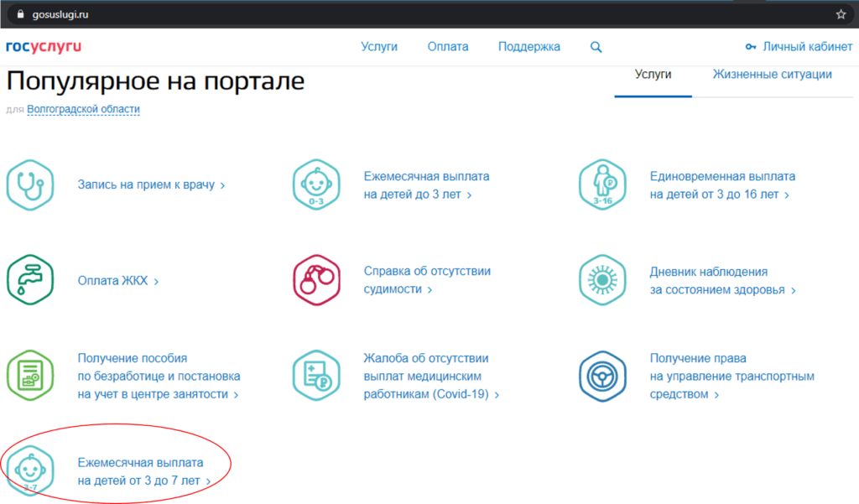This screenshot has width=859, height=504.
Task: Open Жалоба об отсутствии выплат медицинским работникам
Action: [431, 376]
